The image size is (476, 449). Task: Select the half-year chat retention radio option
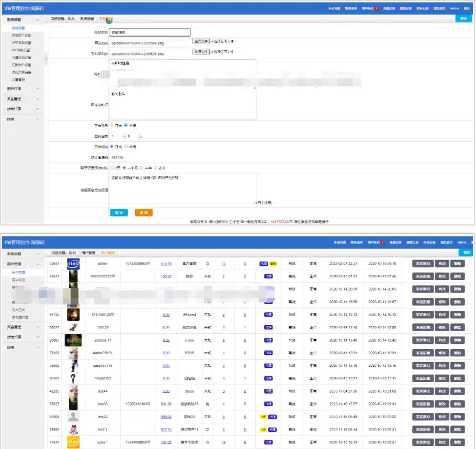pyautogui.click(x=141, y=168)
